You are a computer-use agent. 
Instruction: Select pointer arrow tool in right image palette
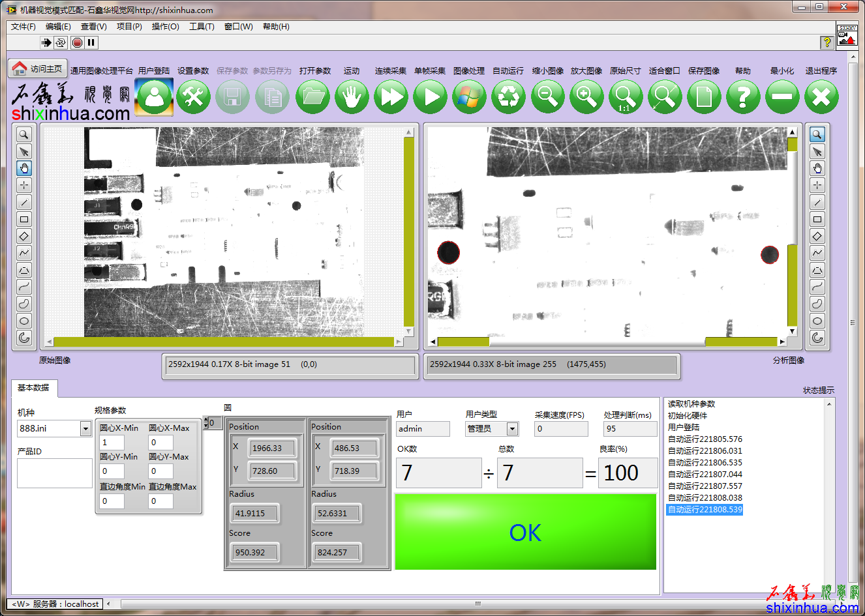817,151
